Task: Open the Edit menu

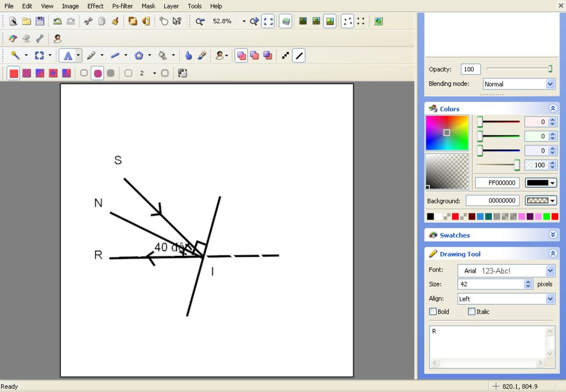Action: (x=27, y=6)
